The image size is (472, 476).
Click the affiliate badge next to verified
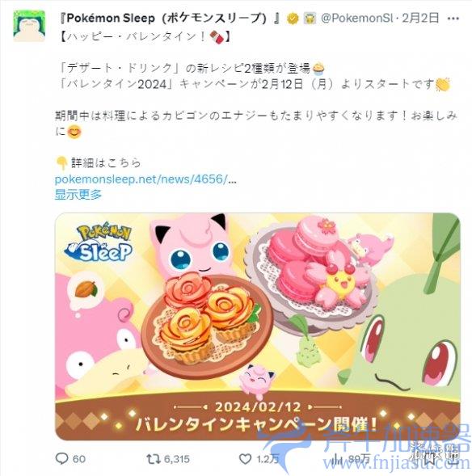pos(310,19)
